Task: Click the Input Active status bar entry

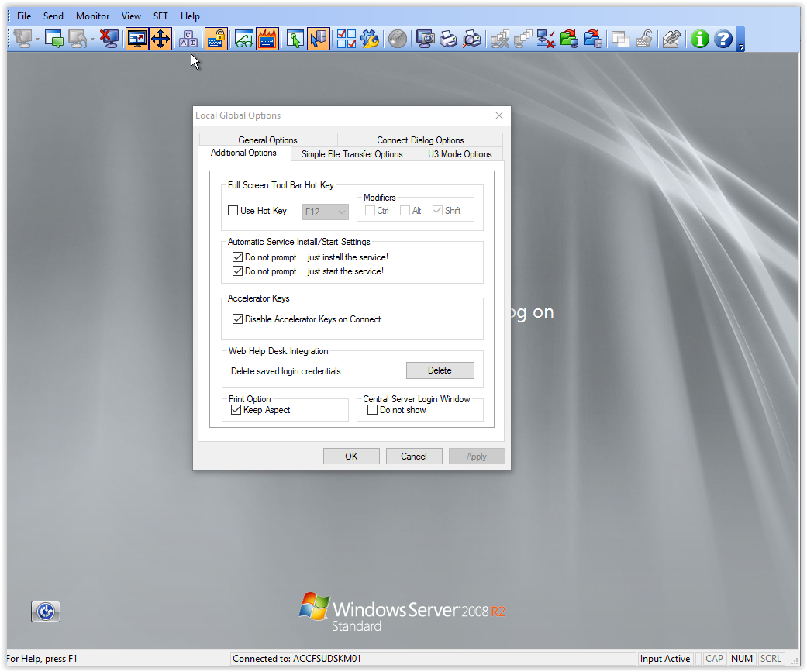Action: (x=665, y=659)
